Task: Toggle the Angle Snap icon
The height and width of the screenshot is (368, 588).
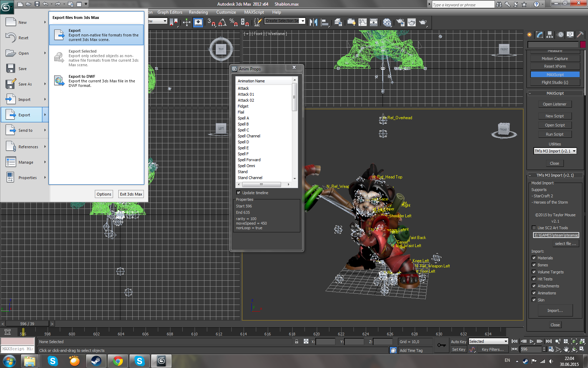Action: click(x=222, y=22)
